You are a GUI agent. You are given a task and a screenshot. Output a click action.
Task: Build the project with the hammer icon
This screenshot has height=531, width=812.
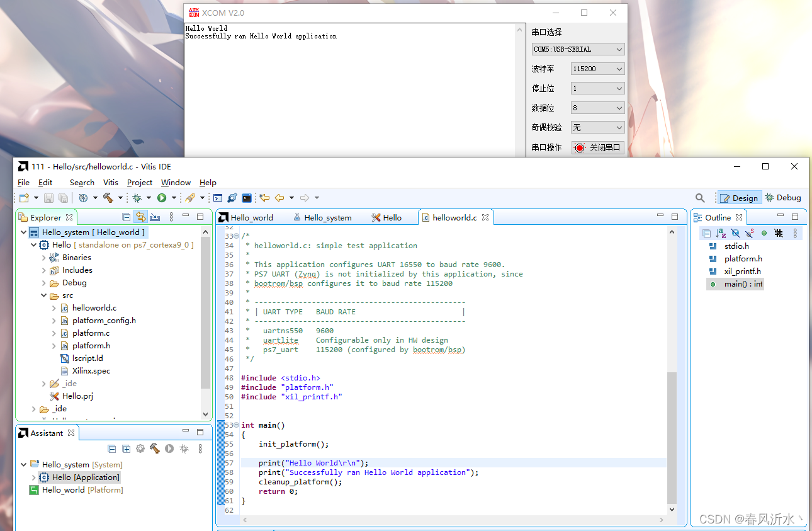108,197
